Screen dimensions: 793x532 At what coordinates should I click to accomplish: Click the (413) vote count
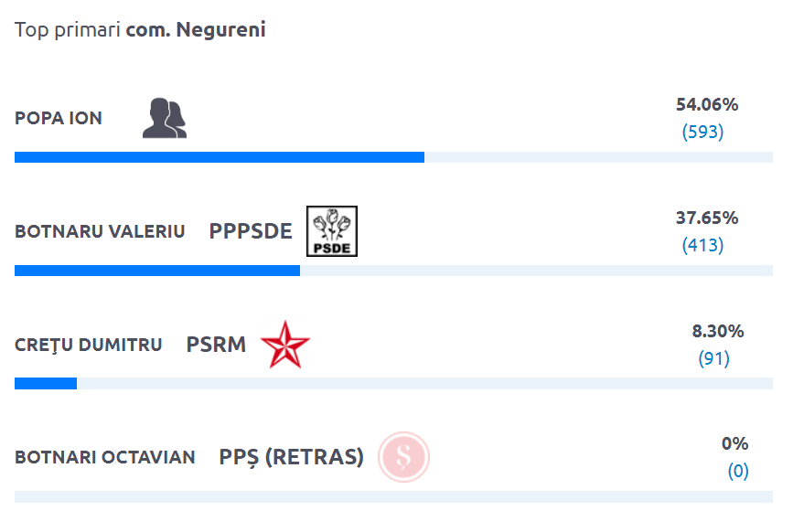[x=703, y=245]
